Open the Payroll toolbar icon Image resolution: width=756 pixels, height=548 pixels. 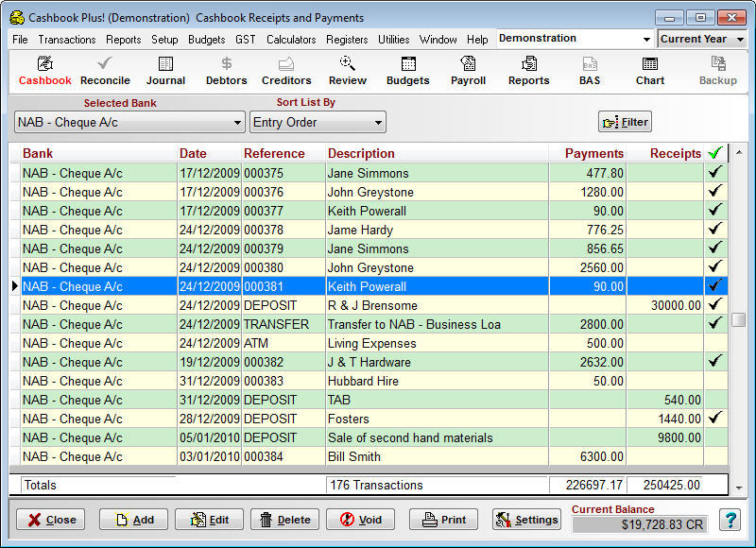point(468,71)
